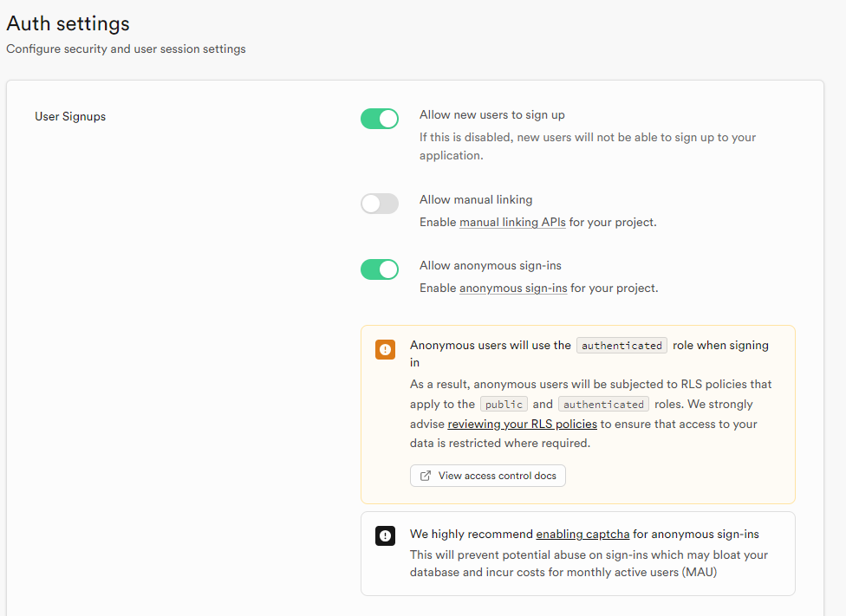Click the public role code badge
Image resolution: width=846 pixels, height=616 pixels.
pos(504,405)
